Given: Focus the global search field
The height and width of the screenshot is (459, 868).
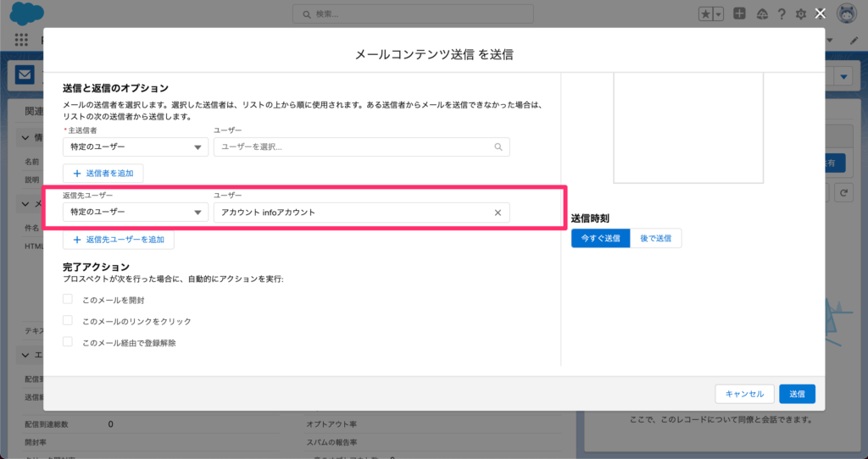Looking at the screenshot, I should click(x=413, y=14).
